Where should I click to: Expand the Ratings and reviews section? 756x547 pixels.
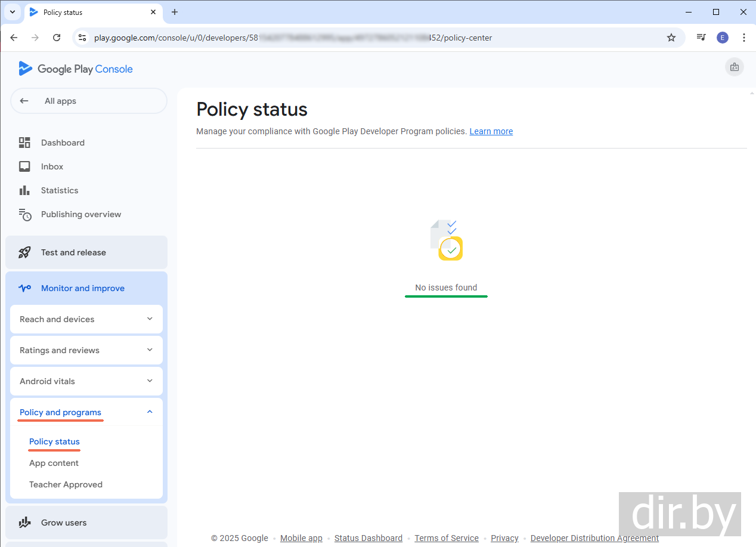click(86, 350)
